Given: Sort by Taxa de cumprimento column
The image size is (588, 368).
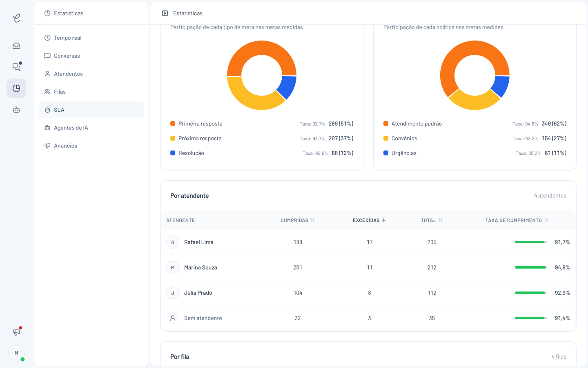Looking at the screenshot, I should pos(517,220).
